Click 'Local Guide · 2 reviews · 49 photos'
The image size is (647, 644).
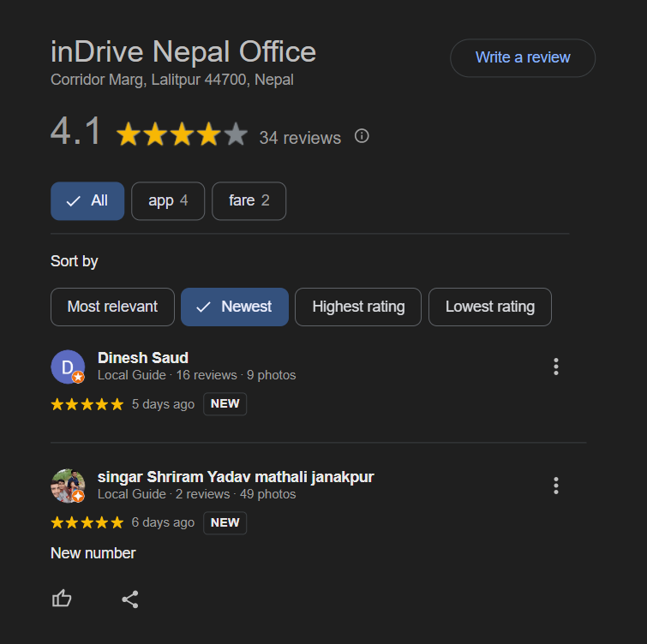click(x=197, y=494)
